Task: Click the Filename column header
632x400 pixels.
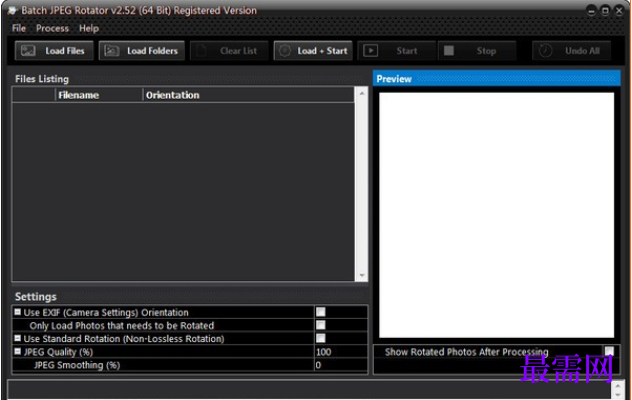Action: [98, 95]
